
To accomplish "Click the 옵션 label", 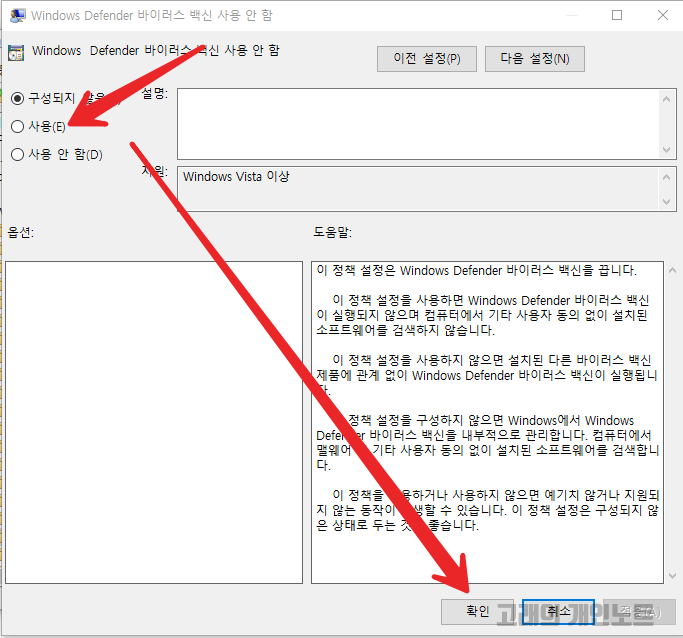I will click(20, 232).
